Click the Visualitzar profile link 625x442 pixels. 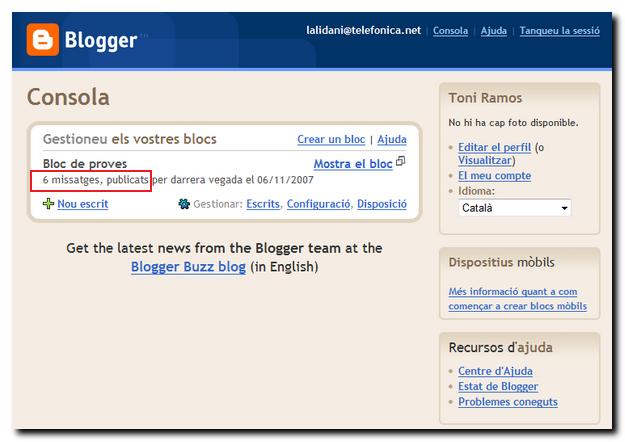[x=485, y=160]
